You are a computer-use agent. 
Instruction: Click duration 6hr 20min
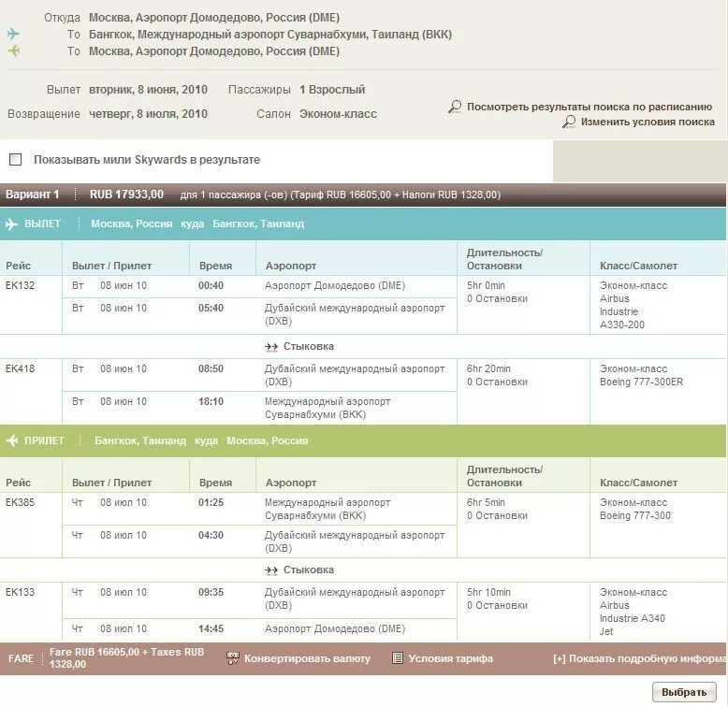(x=488, y=368)
